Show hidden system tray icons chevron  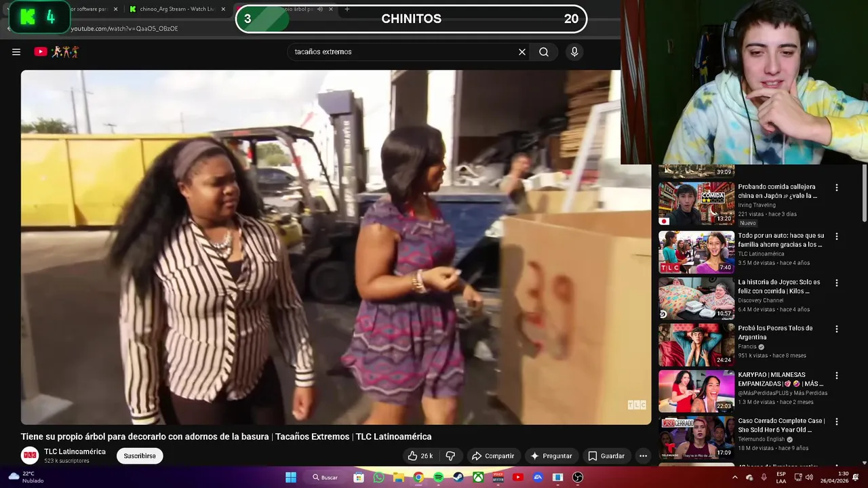(734, 477)
